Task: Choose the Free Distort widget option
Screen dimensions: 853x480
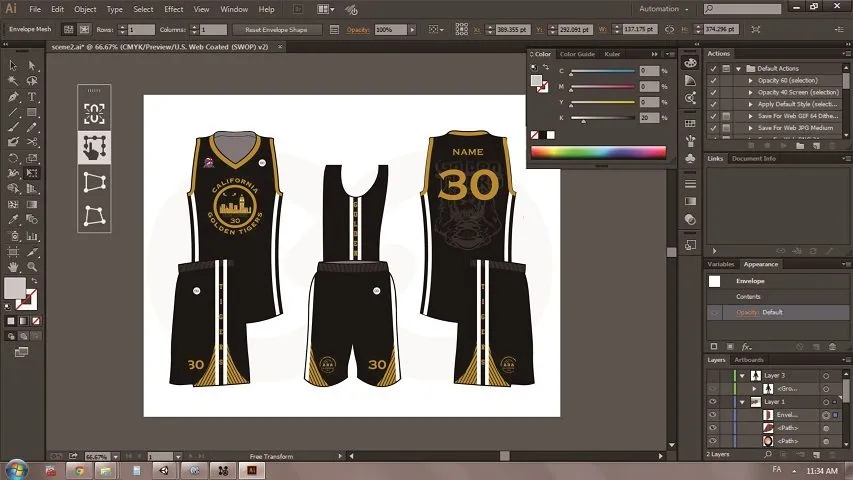Action: pyautogui.click(x=94, y=216)
